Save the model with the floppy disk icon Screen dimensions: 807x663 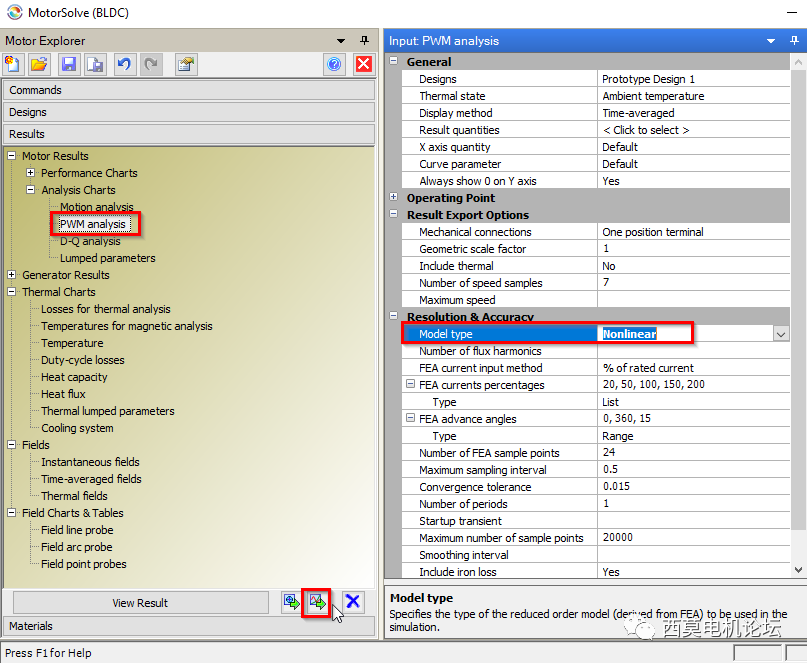click(68, 64)
